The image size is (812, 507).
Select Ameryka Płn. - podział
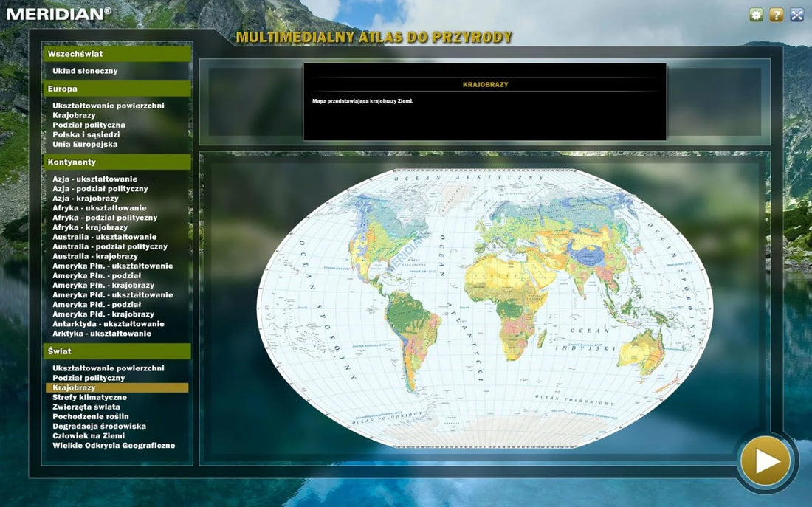click(x=97, y=276)
